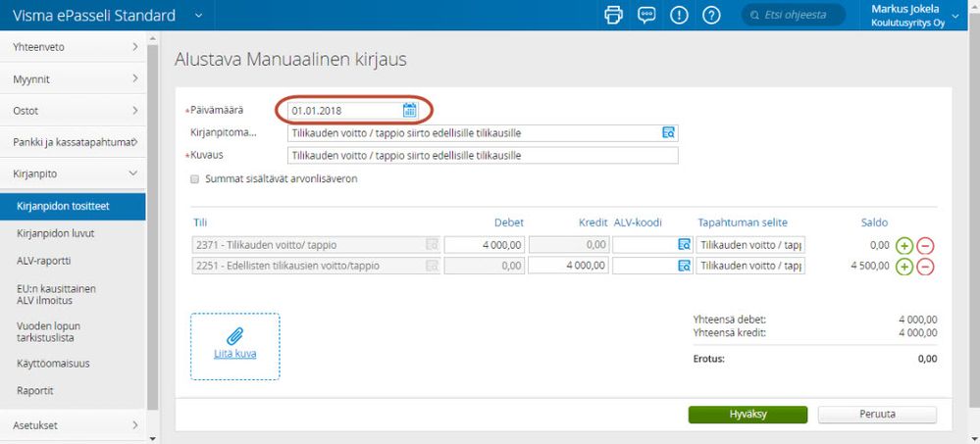Click the printer icon in header
This screenshot has height=444, width=980.
pyautogui.click(x=614, y=15)
